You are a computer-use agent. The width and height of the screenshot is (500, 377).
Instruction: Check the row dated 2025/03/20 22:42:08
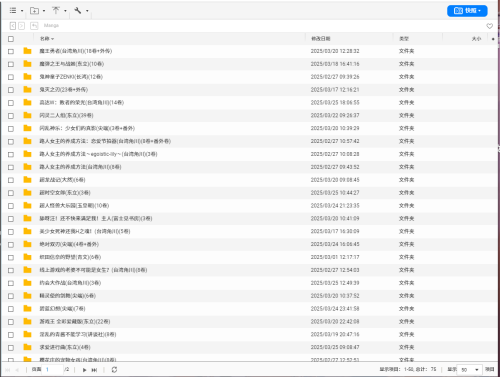(x=11, y=322)
